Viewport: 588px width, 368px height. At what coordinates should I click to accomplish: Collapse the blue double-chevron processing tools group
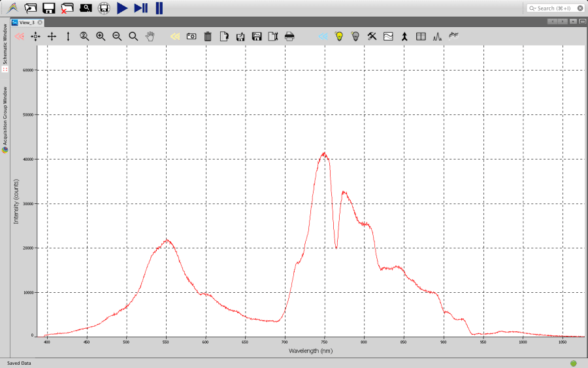pyautogui.click(x=323, y=37)
